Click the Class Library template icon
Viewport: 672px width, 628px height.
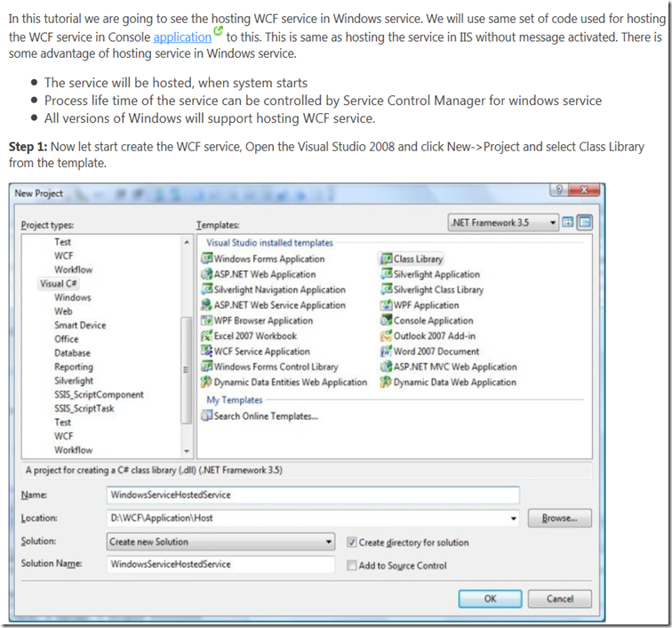[x=387, y=259]
